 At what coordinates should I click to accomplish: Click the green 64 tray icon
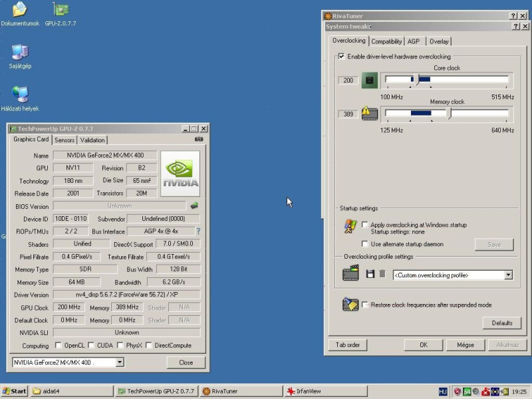click(x=467, y=392)
